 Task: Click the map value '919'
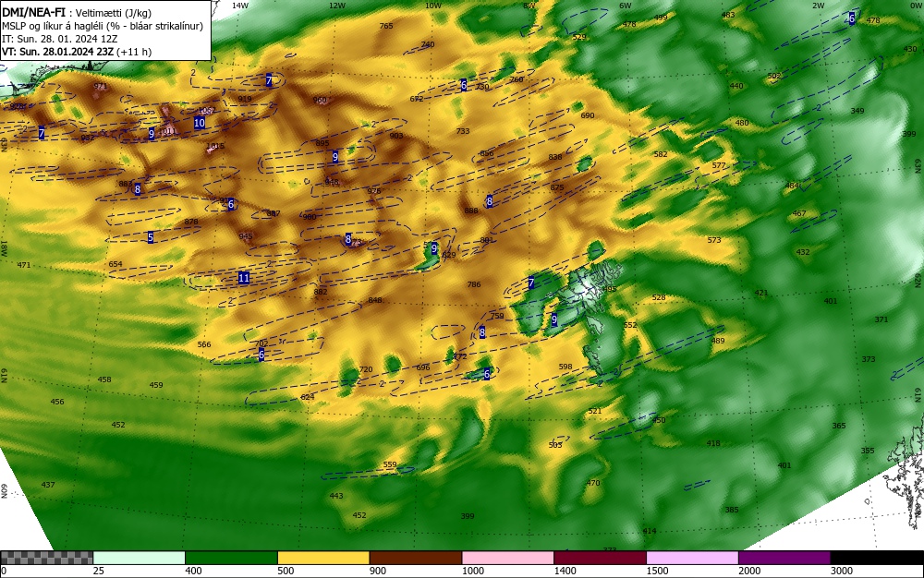245,99
